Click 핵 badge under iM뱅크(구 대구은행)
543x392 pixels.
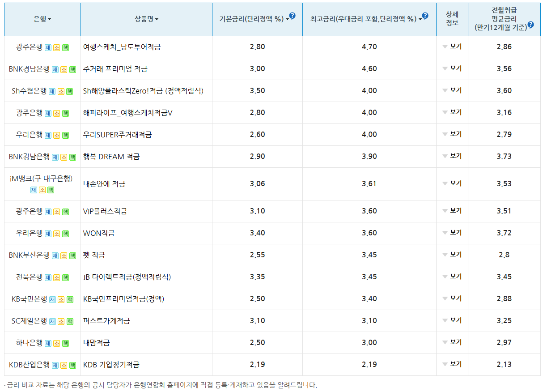coord(51,190)
